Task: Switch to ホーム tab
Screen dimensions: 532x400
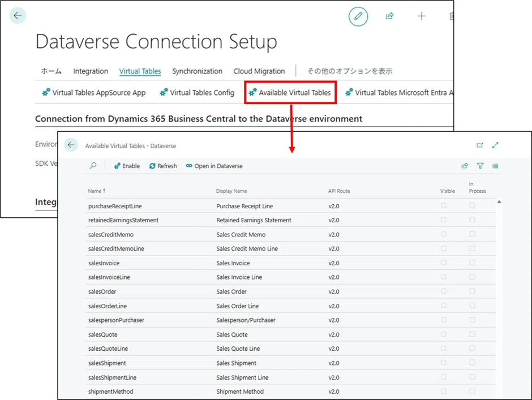Action: click(x=52, y=71)
